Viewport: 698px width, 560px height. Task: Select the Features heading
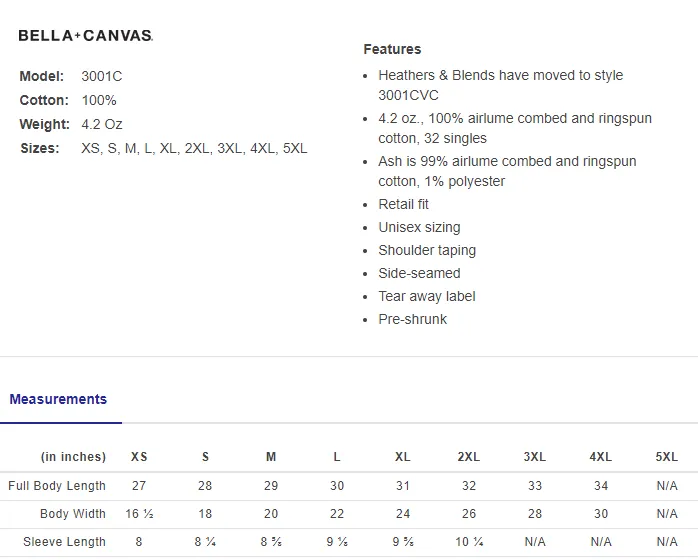pos(392,49)
